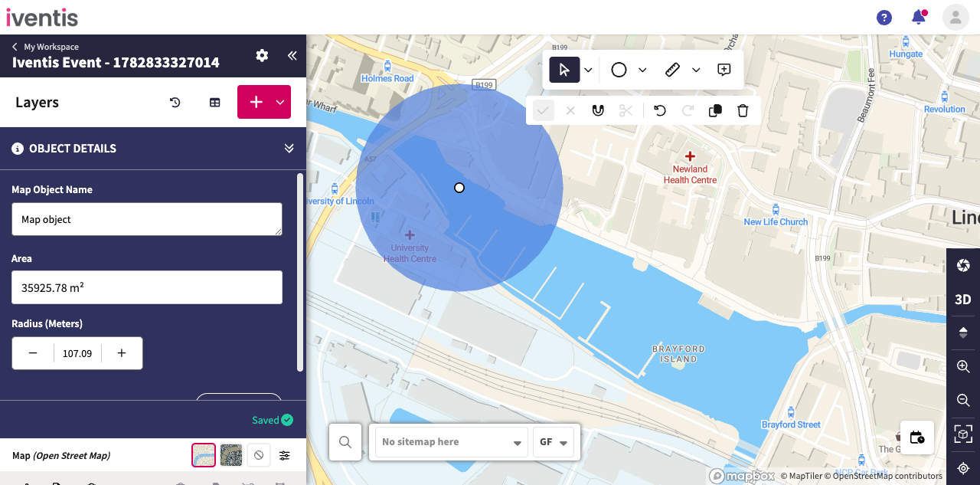Go back to My Workspace
Image resolution: width=980 pixels, height=485 pixels.
(x=45, y=47)
